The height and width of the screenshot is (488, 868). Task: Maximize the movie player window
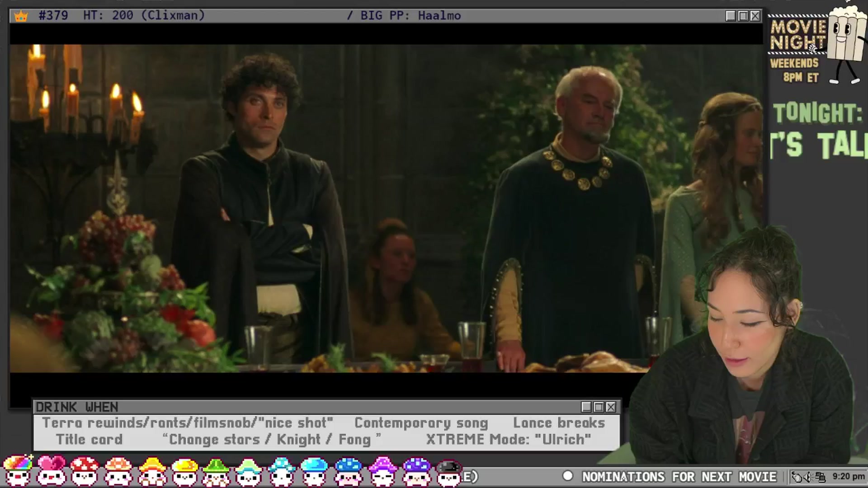pos(743,16)
